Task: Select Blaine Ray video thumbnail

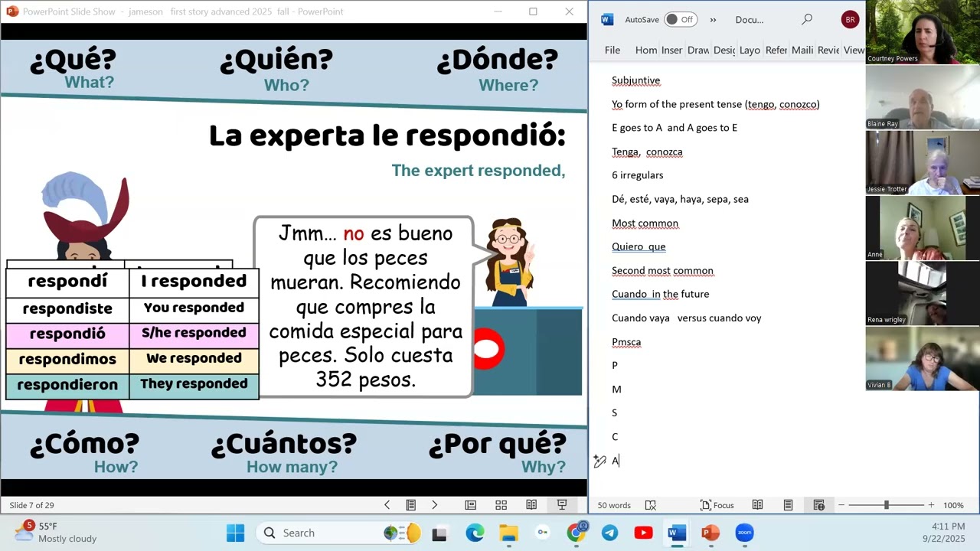Action: [x=923, y=97]
